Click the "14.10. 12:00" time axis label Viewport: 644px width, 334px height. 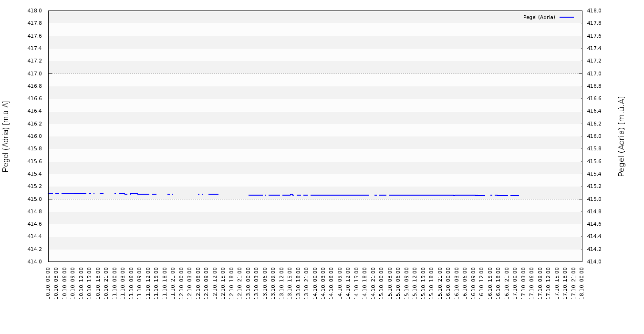[x=348, y=283]
